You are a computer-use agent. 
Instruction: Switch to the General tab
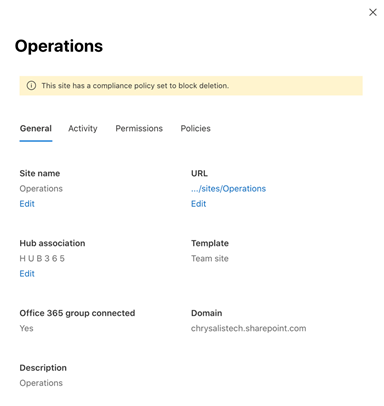point(36,128)
